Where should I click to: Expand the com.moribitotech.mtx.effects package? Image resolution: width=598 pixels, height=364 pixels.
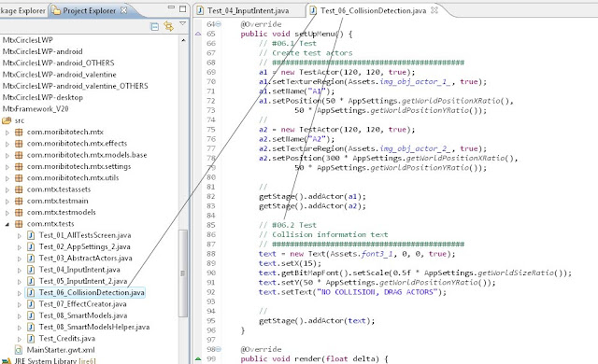[x=7, y=145]
